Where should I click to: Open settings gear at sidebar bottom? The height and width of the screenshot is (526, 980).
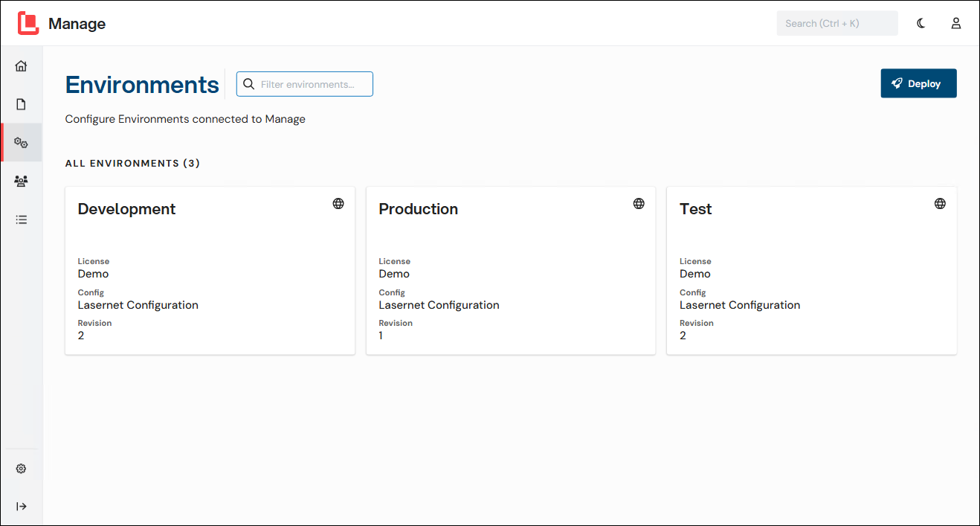point(21,469)
